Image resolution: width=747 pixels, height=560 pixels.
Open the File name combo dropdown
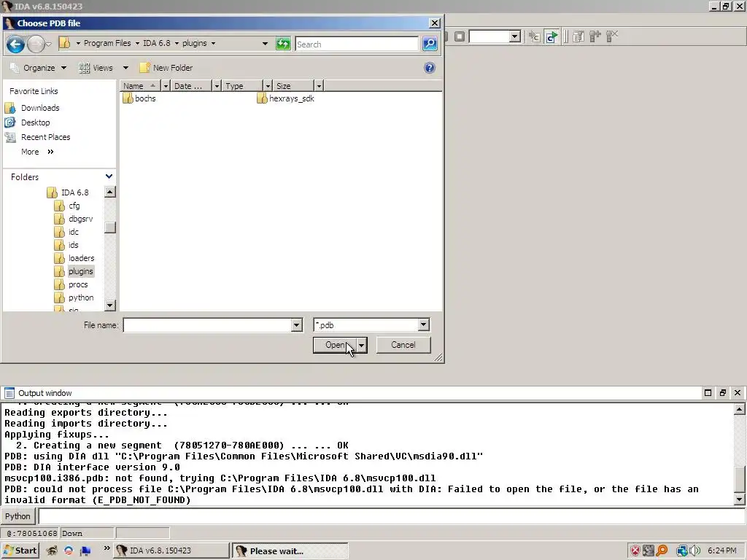tap(296, 325)
